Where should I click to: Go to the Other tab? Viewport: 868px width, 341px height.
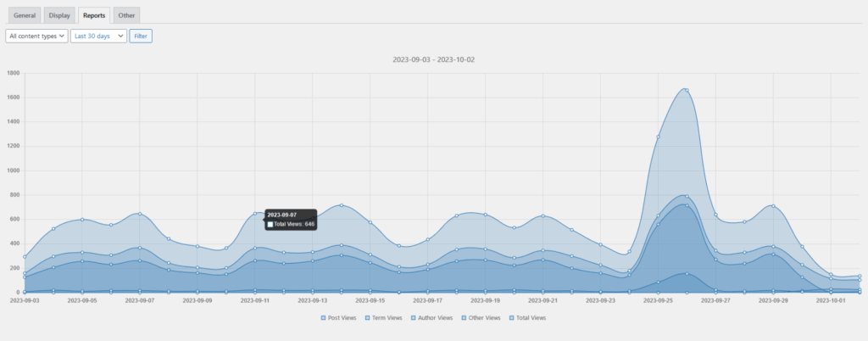click(126, 15)
